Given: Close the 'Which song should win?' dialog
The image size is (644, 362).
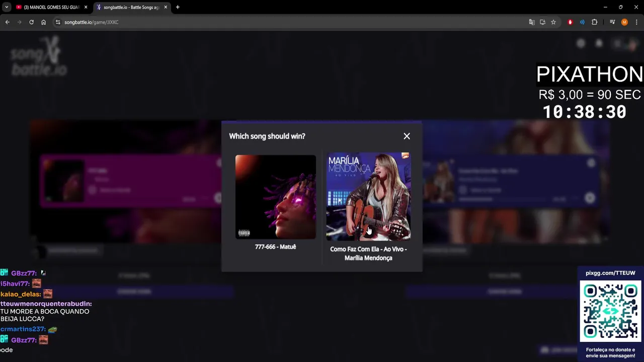Looking at the screenshot, I should tap(407, 136).
